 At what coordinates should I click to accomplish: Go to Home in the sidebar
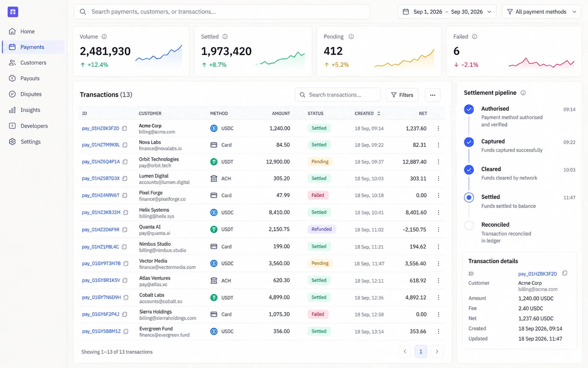click(x=33, y=31)
